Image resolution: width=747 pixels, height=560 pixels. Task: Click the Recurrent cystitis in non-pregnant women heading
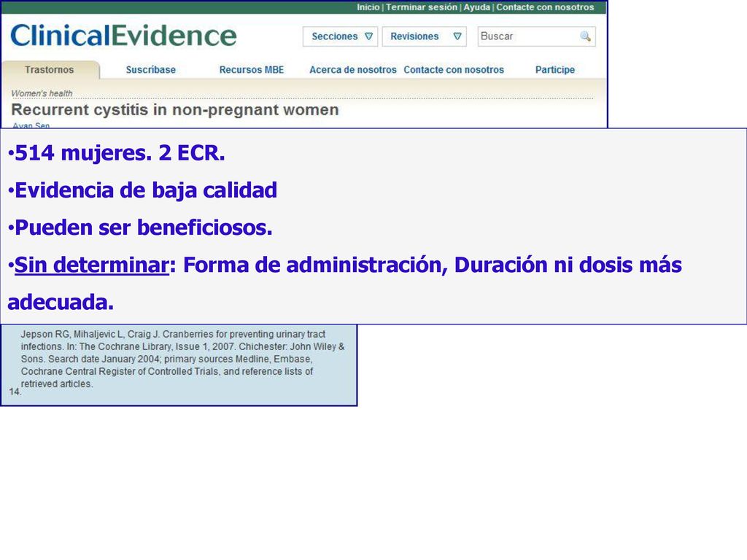click(x=175, y=109)
